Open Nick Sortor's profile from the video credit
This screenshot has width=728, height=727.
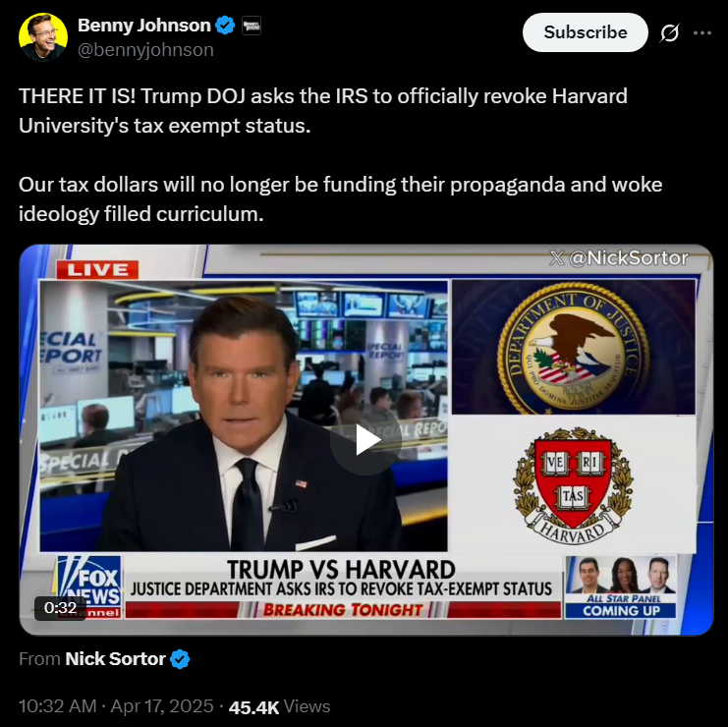[115, 659]
